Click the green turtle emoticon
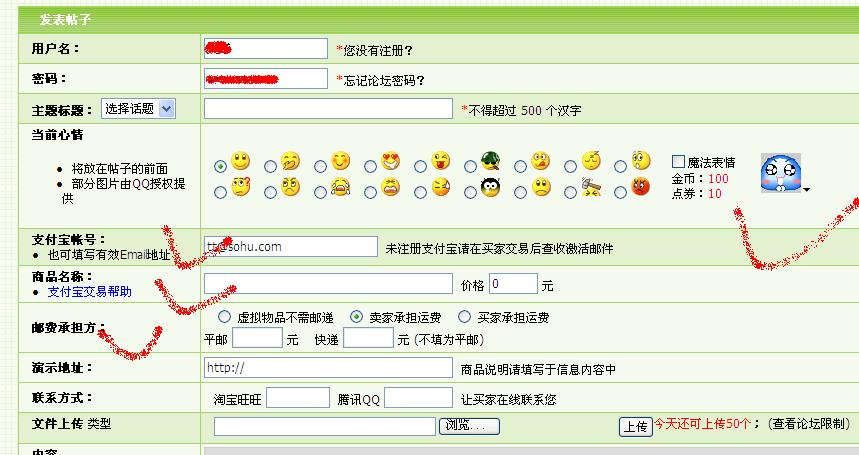Viewport: 859px width, 455px height. [490, 161]
